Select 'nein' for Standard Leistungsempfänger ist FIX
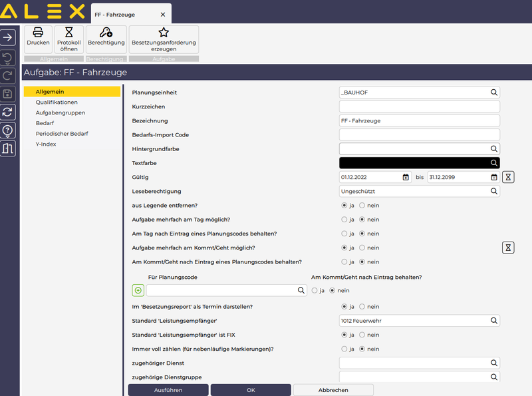 click(362, 335)
